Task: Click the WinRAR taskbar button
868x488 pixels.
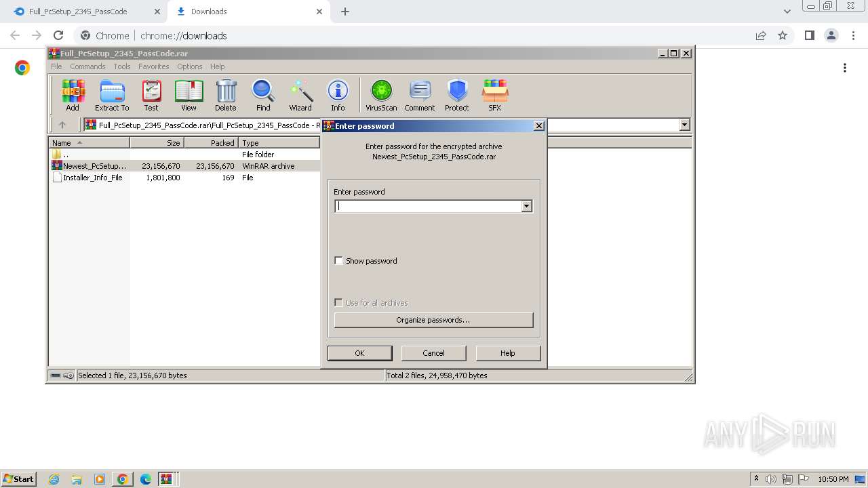Action: [x=167, y=479]
